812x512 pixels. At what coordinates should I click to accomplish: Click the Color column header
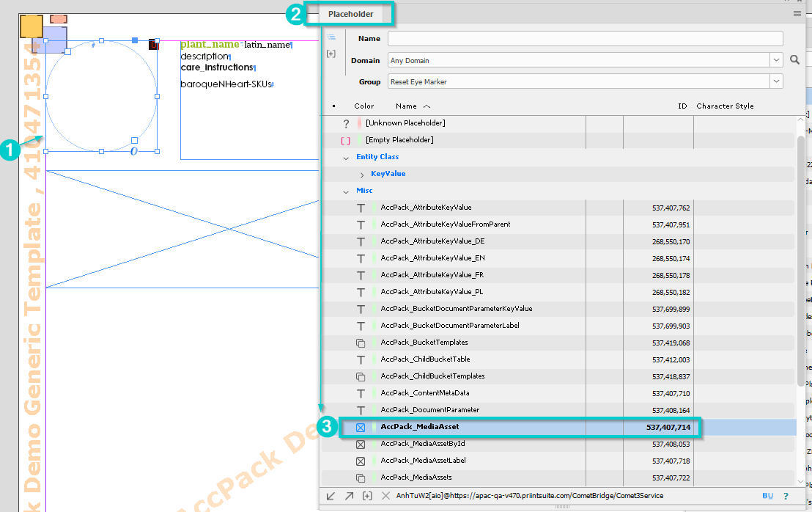click(x=364, y=106)
